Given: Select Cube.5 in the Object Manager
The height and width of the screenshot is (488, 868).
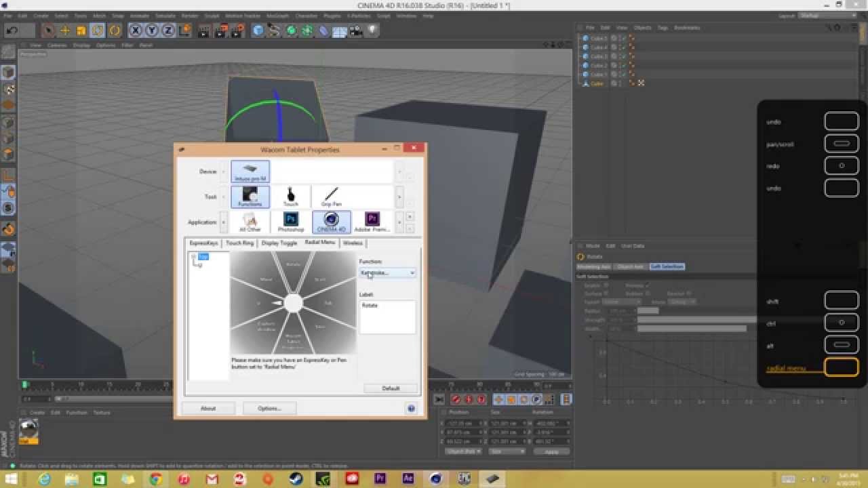Looking at the screenshot, I should [599, 39].
